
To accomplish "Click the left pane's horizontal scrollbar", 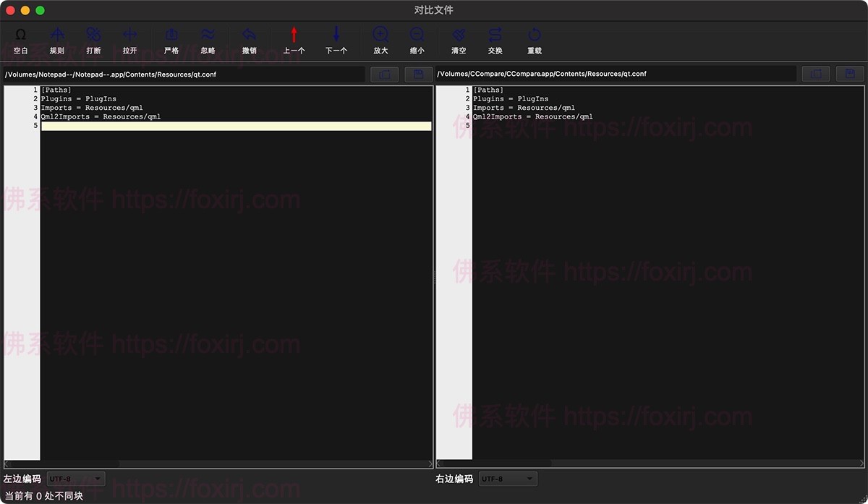I will pyautogui.click(x=217, y=464).
